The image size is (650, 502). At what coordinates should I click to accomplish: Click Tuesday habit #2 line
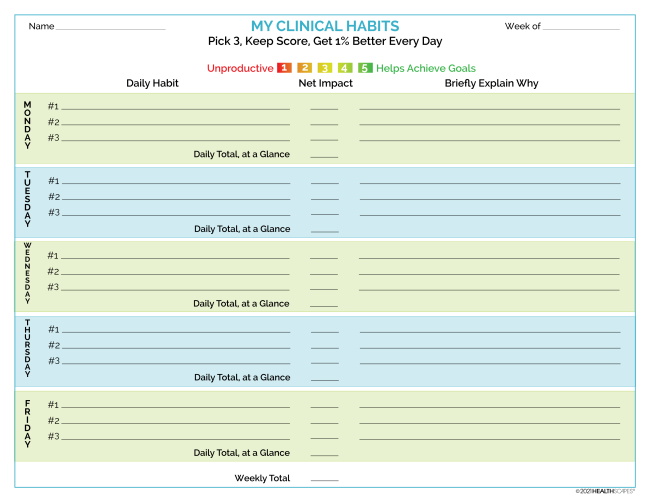(175, 197)
